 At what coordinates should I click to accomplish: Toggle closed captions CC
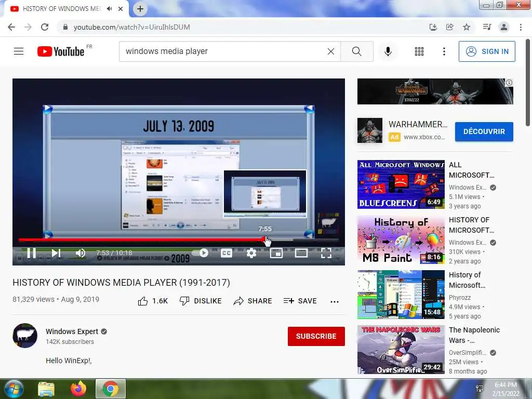[x=227, y=253]
